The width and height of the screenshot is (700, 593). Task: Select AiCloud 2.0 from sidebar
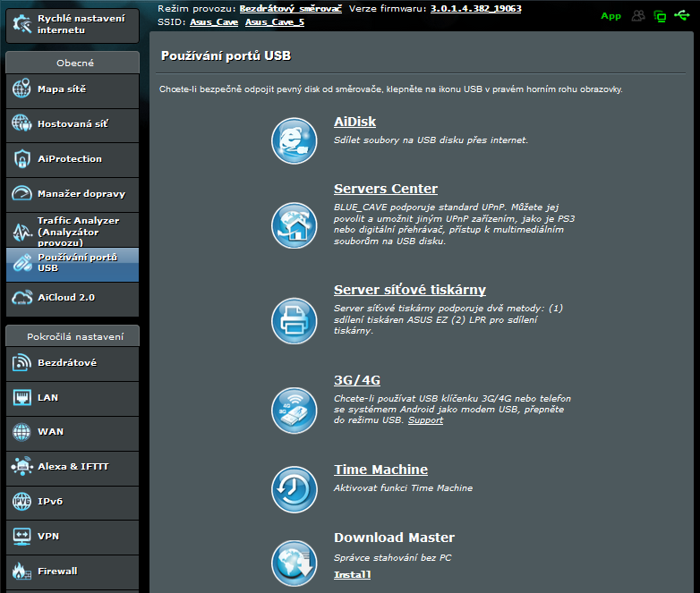72,297
